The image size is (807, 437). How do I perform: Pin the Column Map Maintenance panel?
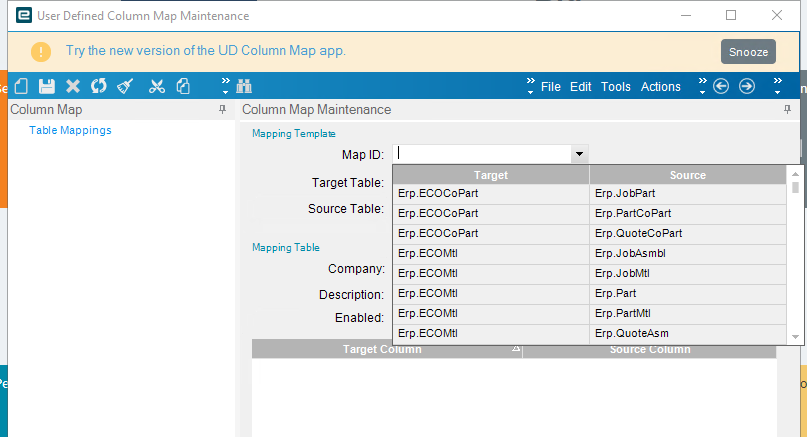coord(787,109)
